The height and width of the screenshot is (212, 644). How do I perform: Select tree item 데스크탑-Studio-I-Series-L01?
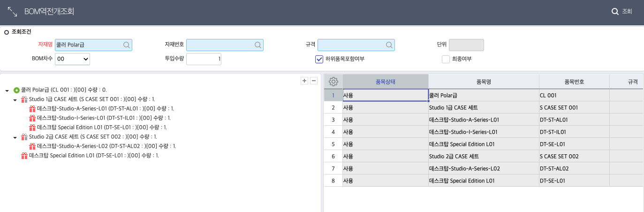pyautogui.click(x=104, y=118)
